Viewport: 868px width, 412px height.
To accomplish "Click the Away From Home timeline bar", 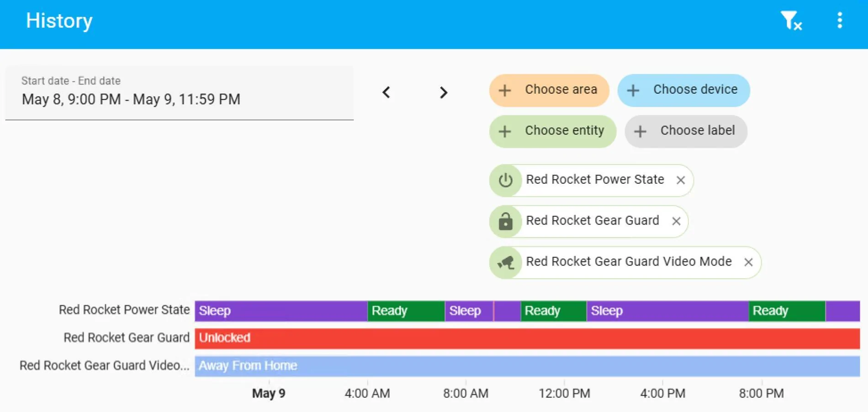I will (x=527, y=366).
